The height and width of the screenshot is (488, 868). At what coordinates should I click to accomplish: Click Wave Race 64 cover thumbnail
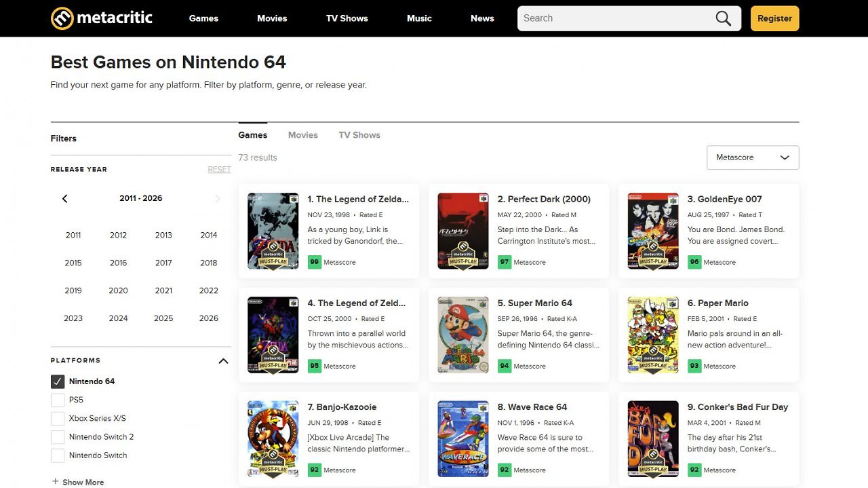coord(462,438)
